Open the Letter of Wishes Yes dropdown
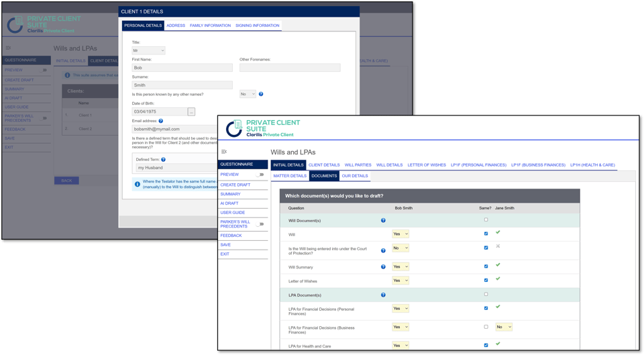The image size is (644, 355). tap(400, 281)
